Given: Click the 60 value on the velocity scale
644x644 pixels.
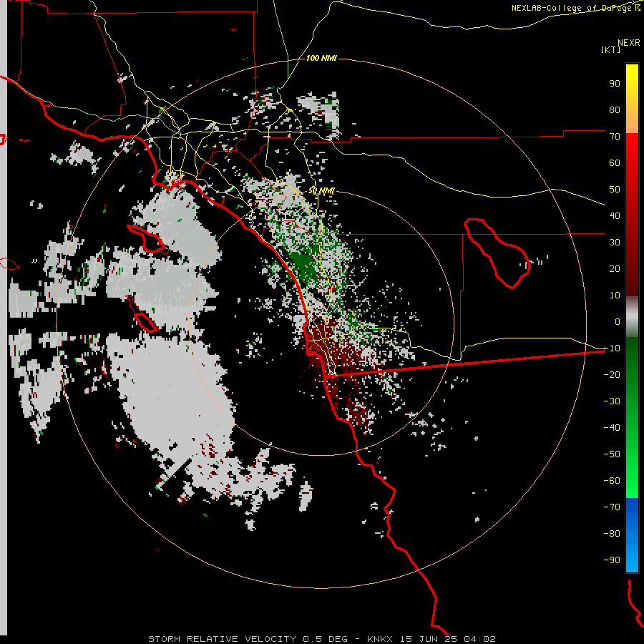Looking at the screenshot, I should pos(615,162).
